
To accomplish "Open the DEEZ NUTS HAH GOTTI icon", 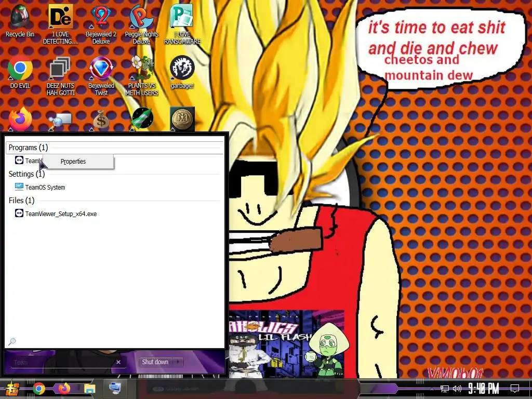I will pos(60,76).
